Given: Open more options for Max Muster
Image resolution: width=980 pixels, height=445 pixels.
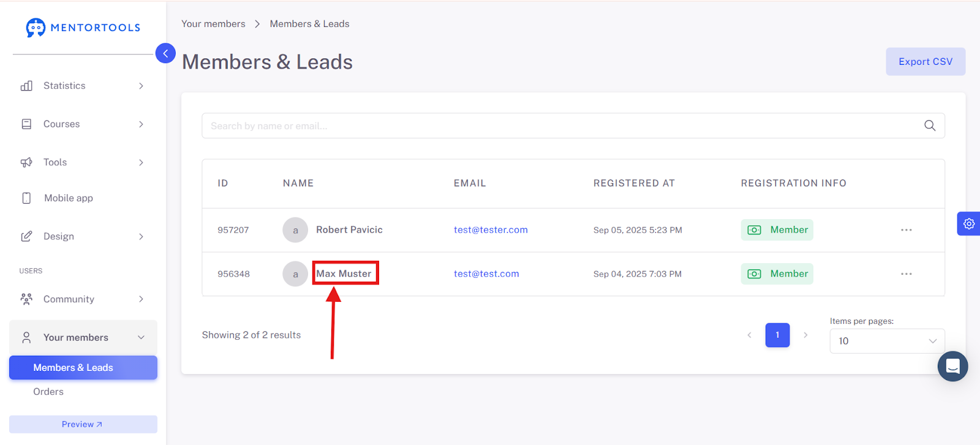Looking at the screenshot, I should [907, 274].
